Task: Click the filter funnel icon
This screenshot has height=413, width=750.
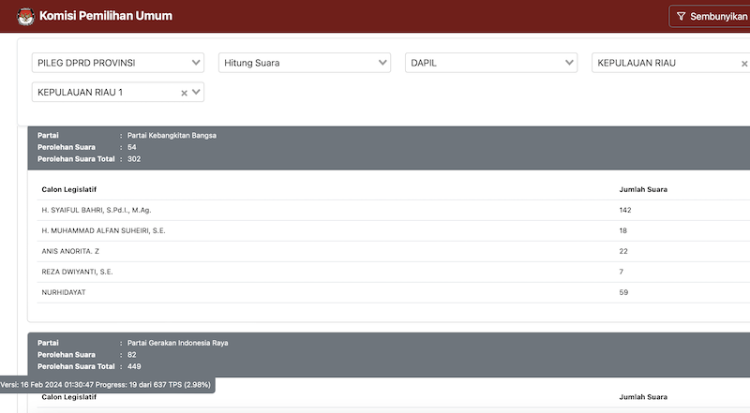Action: (681, 16)
